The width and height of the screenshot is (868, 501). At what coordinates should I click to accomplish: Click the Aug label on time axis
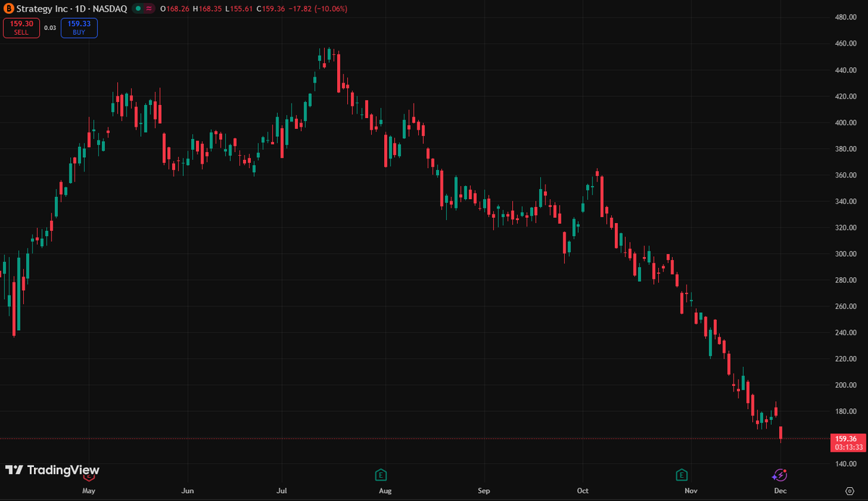click(385, 491)
